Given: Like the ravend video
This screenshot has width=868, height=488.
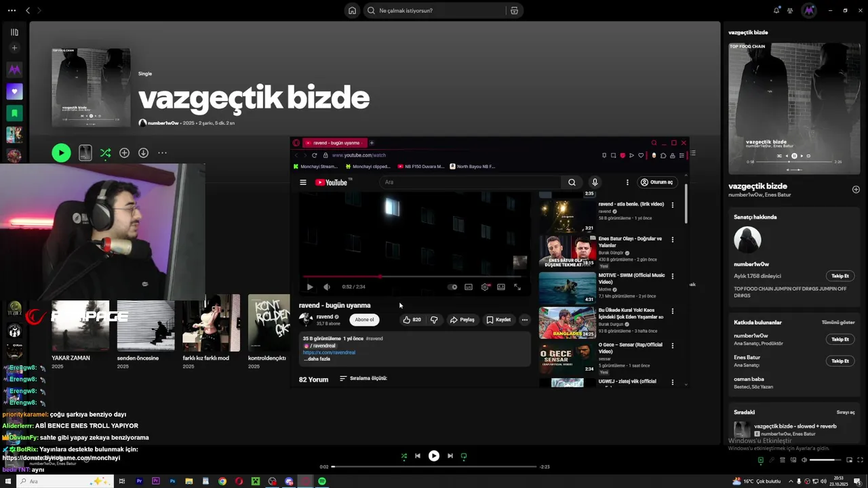Looking at the screenshot, I should pyautogui.click(x=412, y=319).
